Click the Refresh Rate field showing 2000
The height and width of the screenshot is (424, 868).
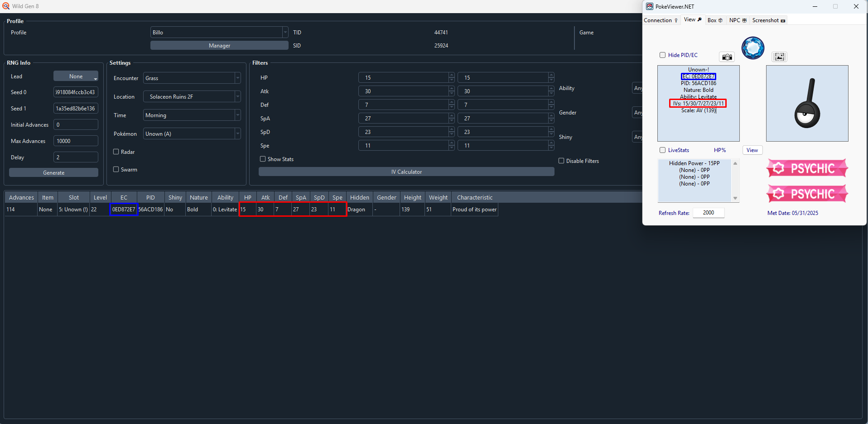(709, 213)
